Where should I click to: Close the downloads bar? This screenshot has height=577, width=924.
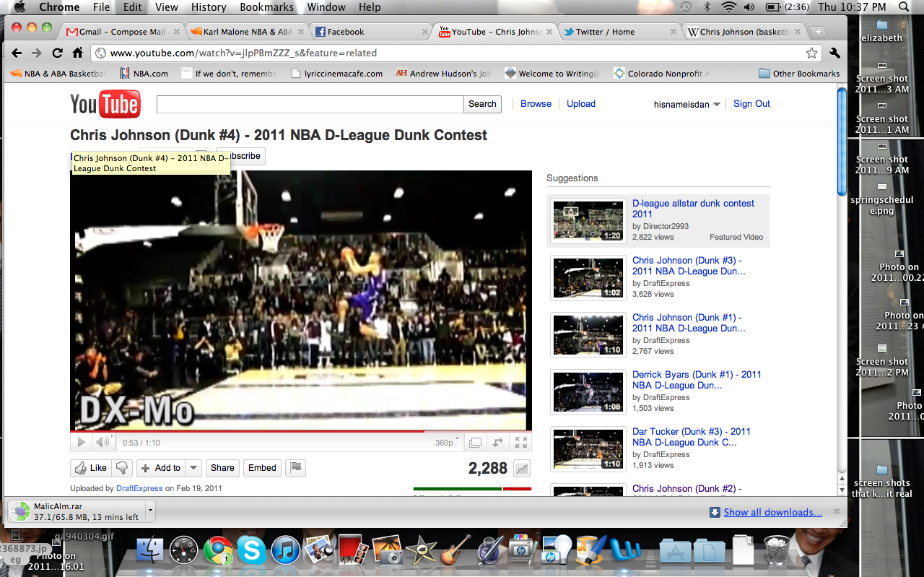click(x=837, y=511)
